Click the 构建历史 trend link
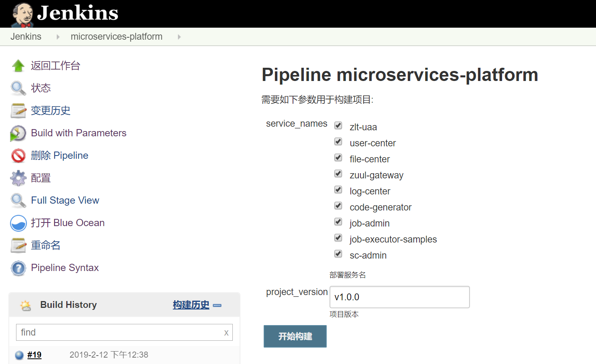596x364 pixels. pos(191,305)
